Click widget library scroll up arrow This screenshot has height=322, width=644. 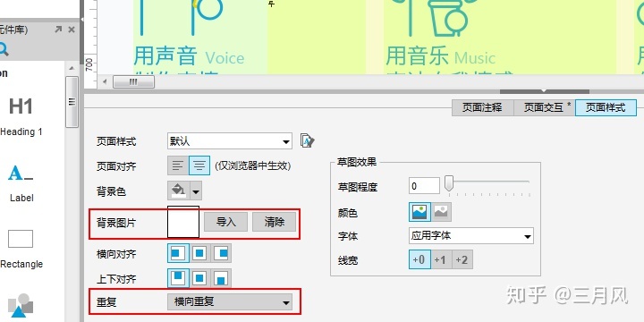coord(72,68)
